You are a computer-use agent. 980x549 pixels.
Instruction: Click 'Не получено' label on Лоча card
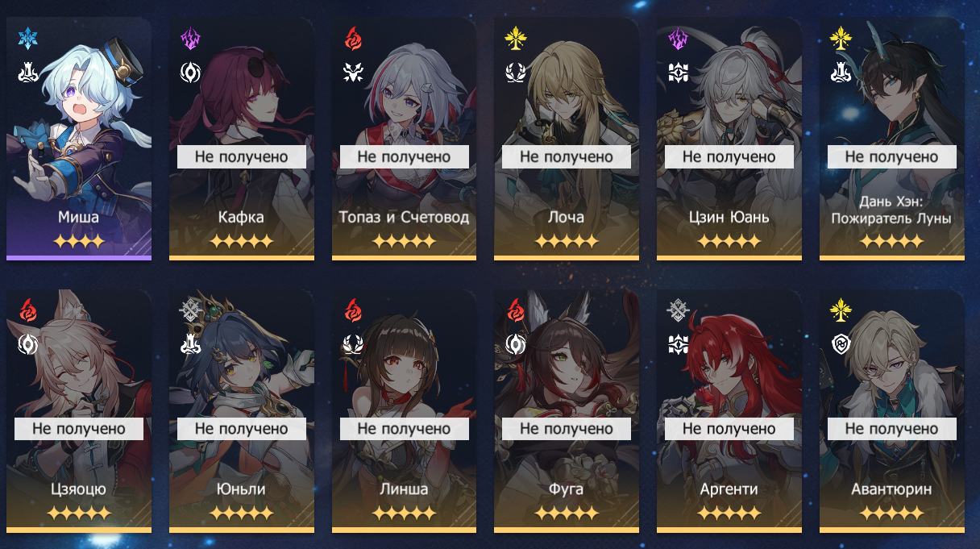click(567, 156)
